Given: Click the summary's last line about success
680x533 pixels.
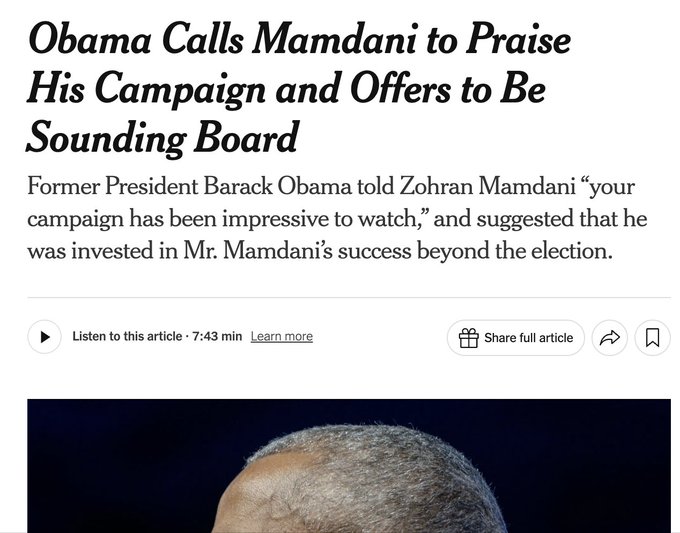Looking at the screenshot, I should pos(319,251).
